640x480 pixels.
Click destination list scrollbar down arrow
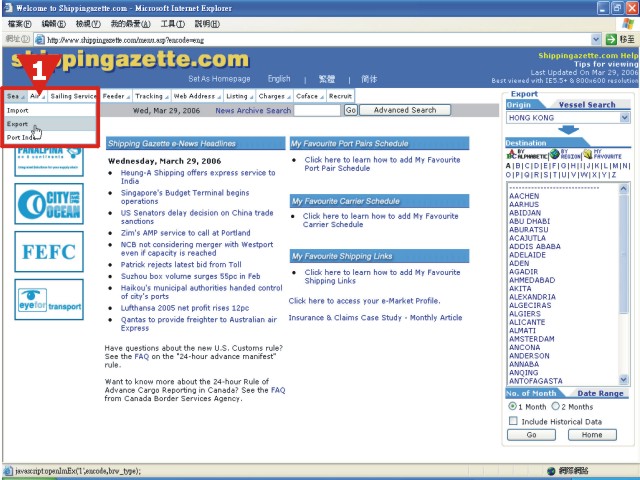click(623, 379)
